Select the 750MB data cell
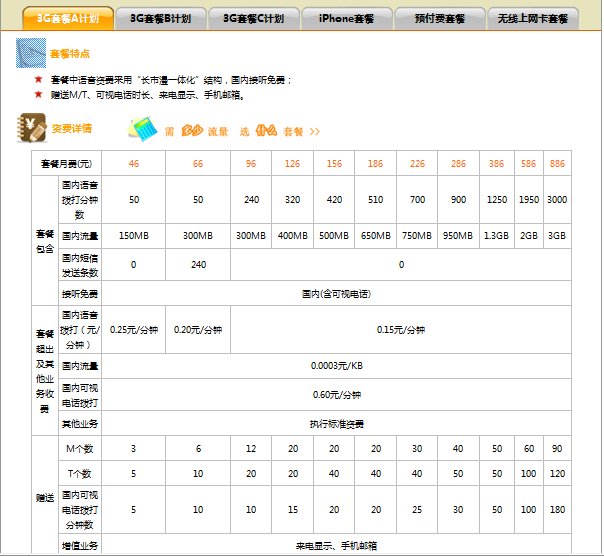 tap(417, 235)
